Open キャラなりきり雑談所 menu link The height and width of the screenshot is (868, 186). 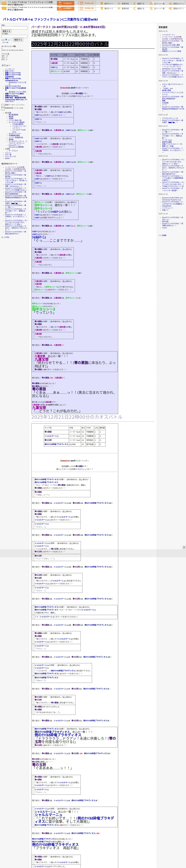(17, 122)
